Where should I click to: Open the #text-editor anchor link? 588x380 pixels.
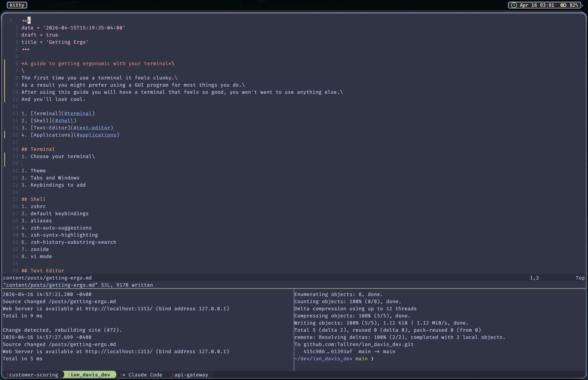pos(92,128)
